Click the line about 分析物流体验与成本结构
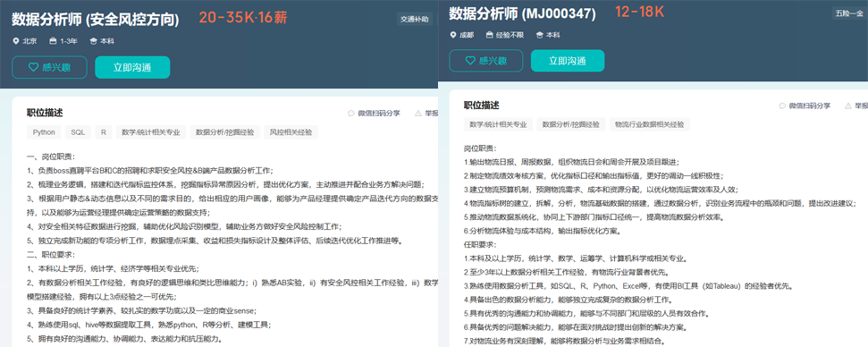This screenshot has width=868, height=347. point(542,231)
